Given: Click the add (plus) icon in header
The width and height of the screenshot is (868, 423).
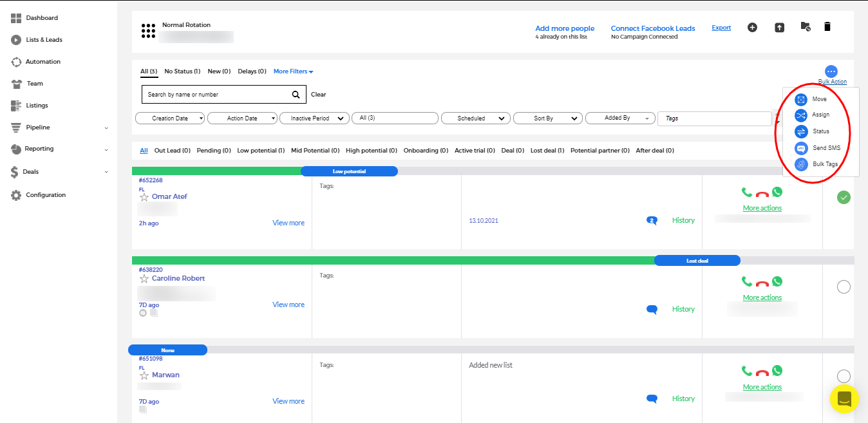Looking at the screenshot, I should (752, 27).
